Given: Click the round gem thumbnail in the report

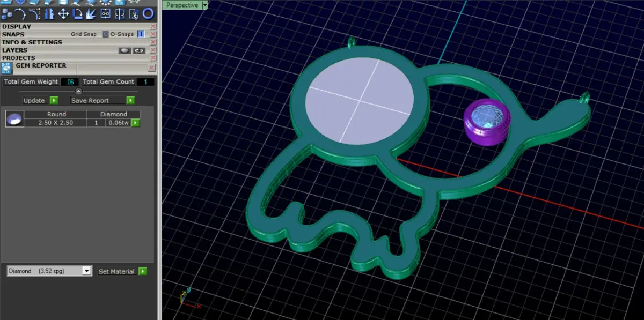Looking at the screenshot, I should click(14, 118).
